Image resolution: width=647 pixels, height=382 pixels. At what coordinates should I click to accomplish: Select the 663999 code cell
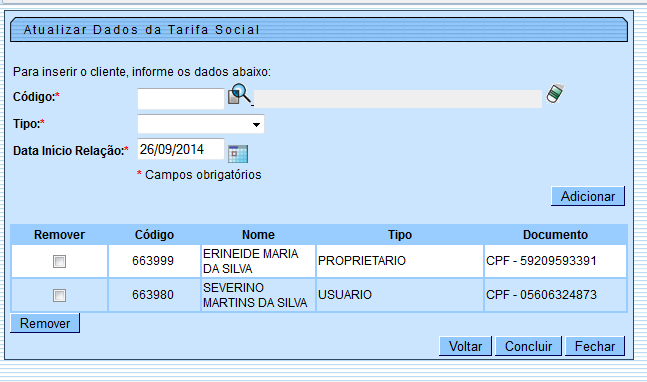(154, 261)
